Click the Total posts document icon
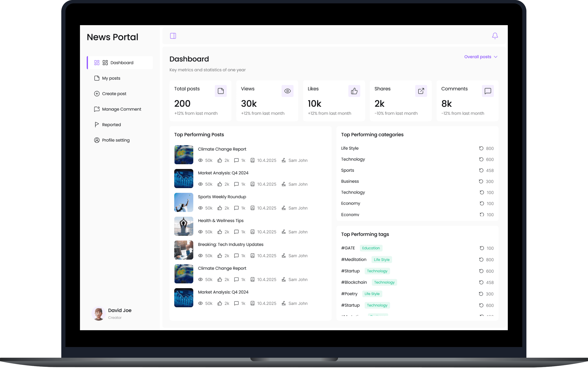588x368 pixels. point(220,91)
